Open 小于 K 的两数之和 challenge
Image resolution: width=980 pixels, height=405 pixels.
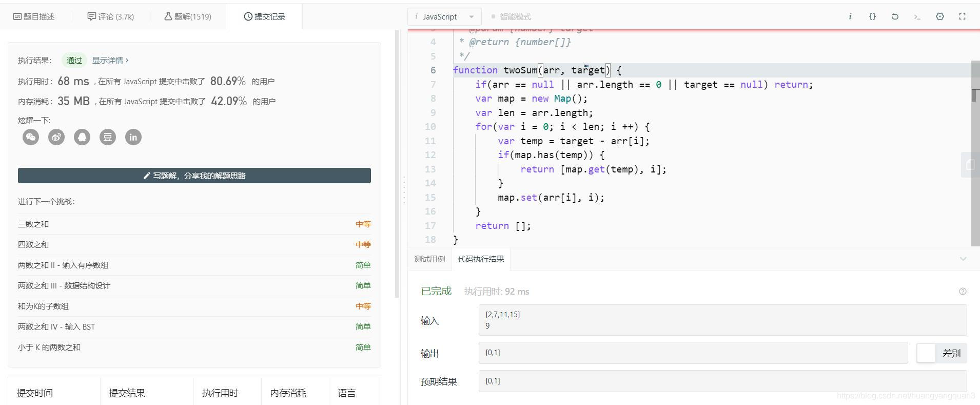pos(194,347)
